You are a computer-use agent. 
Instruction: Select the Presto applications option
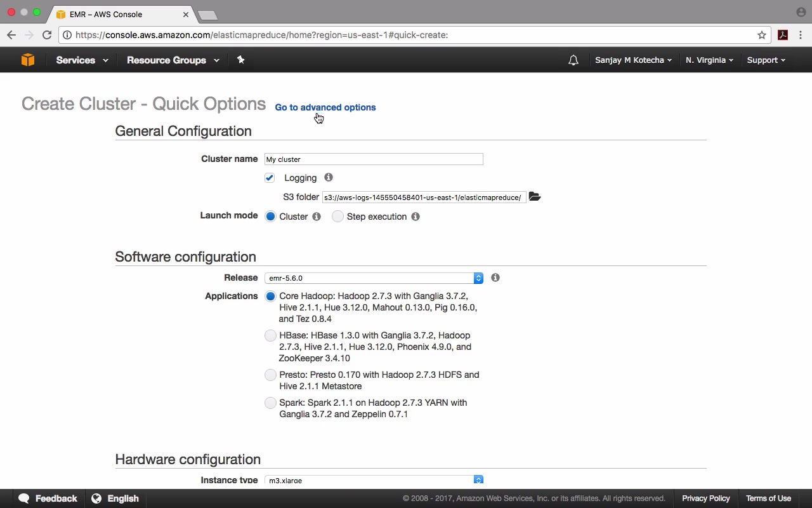pyautogui.click(x=271, y=375)
